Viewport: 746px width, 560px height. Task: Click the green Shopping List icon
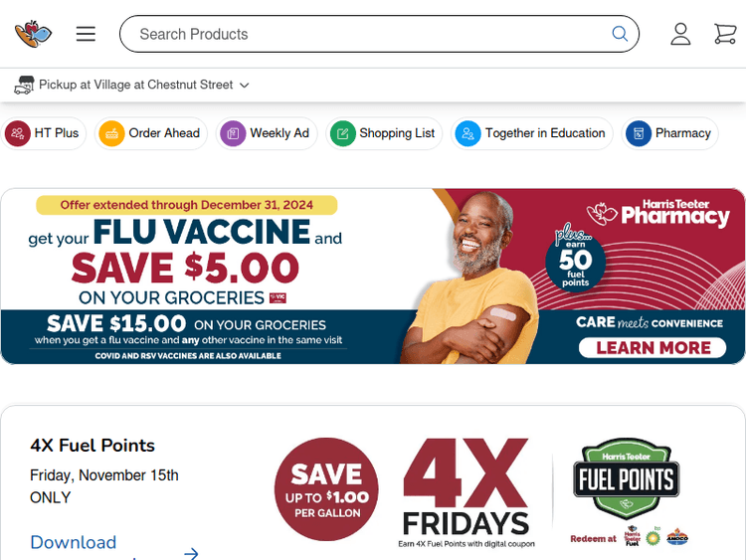[x=343, y=133]
